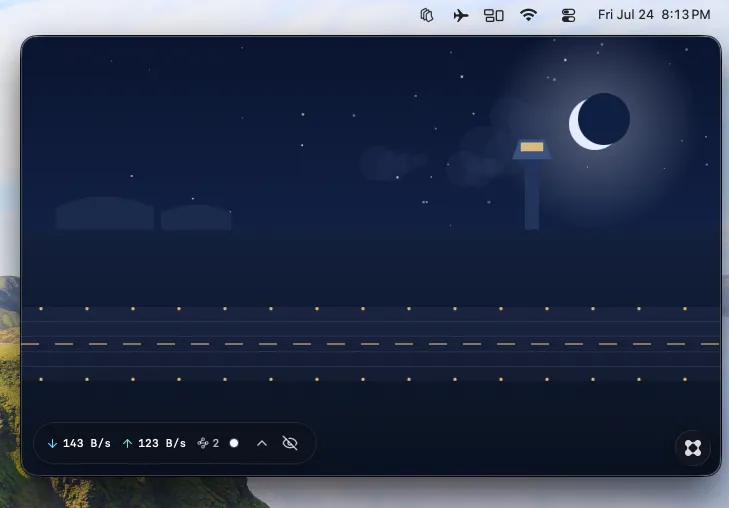Click the blue download arrow icon
This screenshot has height=508, width=729.
53,444
